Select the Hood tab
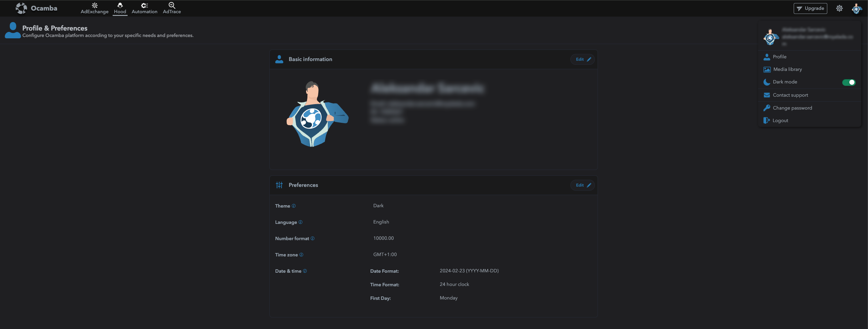 coord(120,8)
